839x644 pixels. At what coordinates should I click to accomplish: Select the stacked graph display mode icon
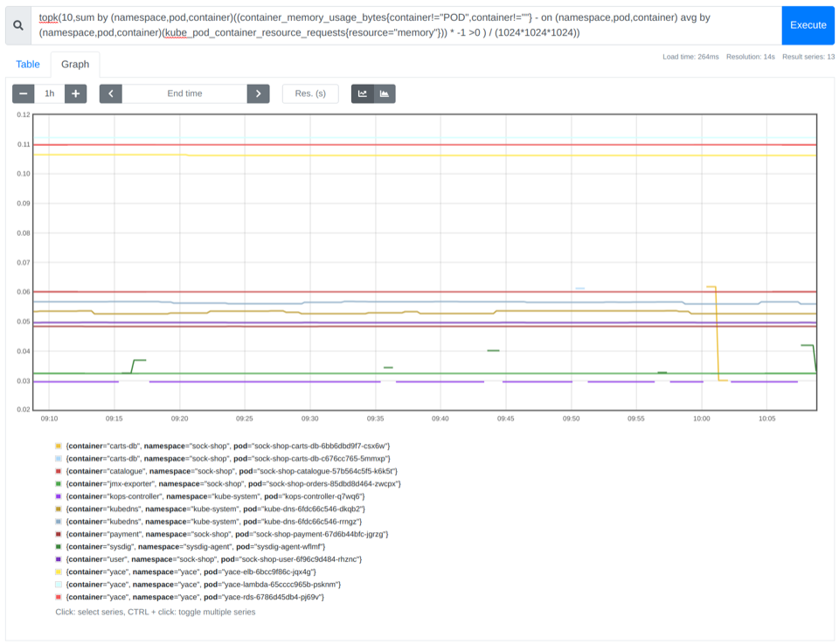coord(385,93)
